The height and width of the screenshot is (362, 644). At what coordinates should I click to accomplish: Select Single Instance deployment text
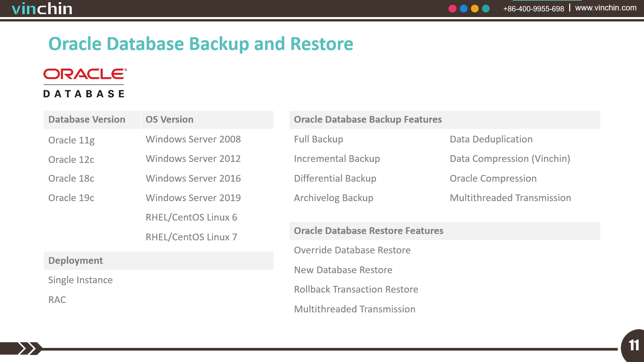point(80,280)
